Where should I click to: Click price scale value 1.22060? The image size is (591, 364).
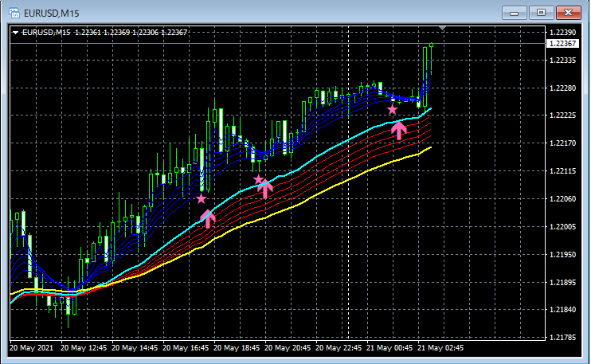(x=563, y=199)
